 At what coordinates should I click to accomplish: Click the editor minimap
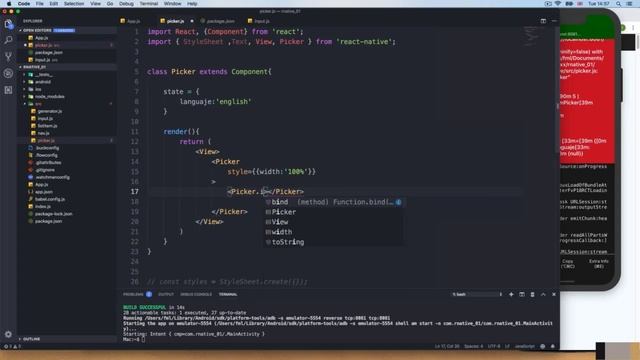tap(532, 37)
